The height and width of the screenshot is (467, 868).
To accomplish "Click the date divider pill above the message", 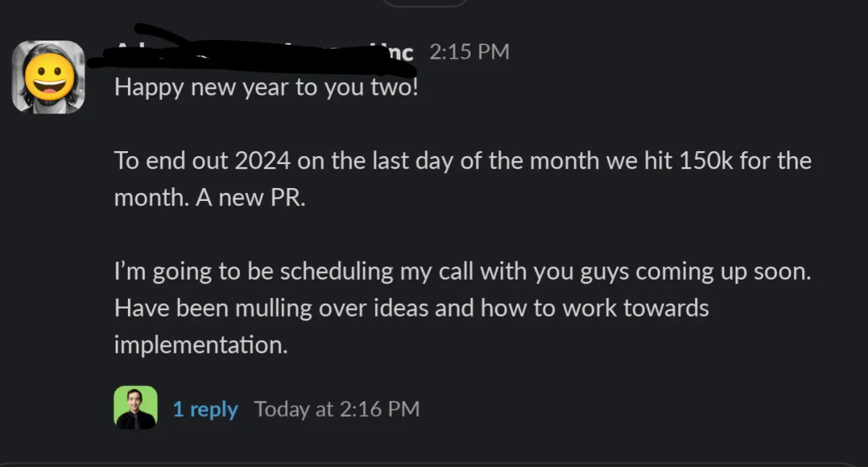I will coord(425,2).
